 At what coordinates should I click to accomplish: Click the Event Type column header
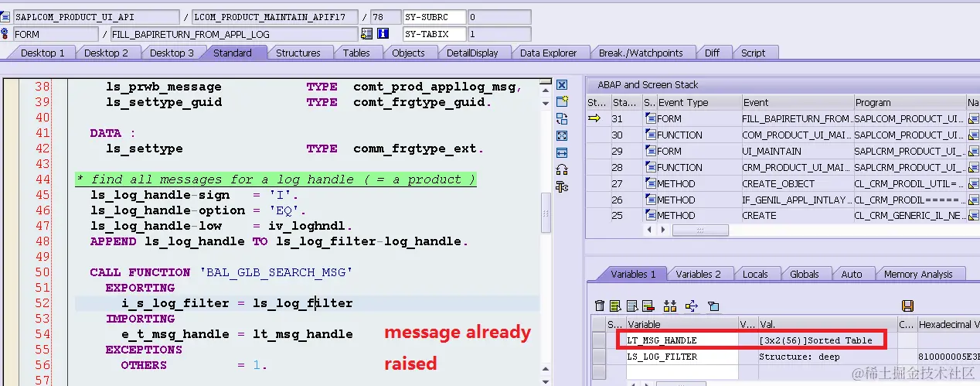tap(698, 102)
